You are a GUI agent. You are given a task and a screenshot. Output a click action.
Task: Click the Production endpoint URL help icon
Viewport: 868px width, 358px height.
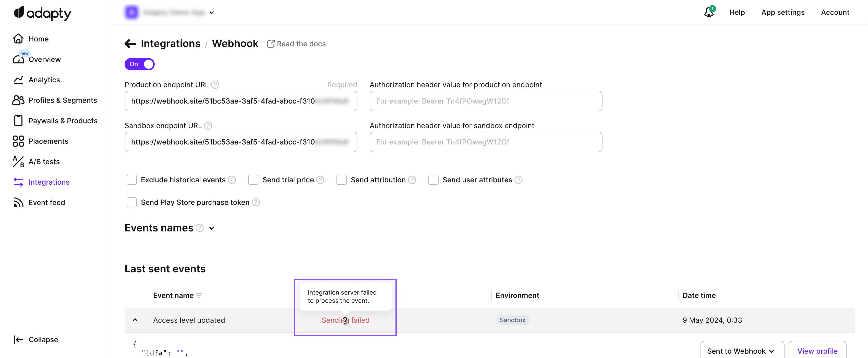coord(215,84)
